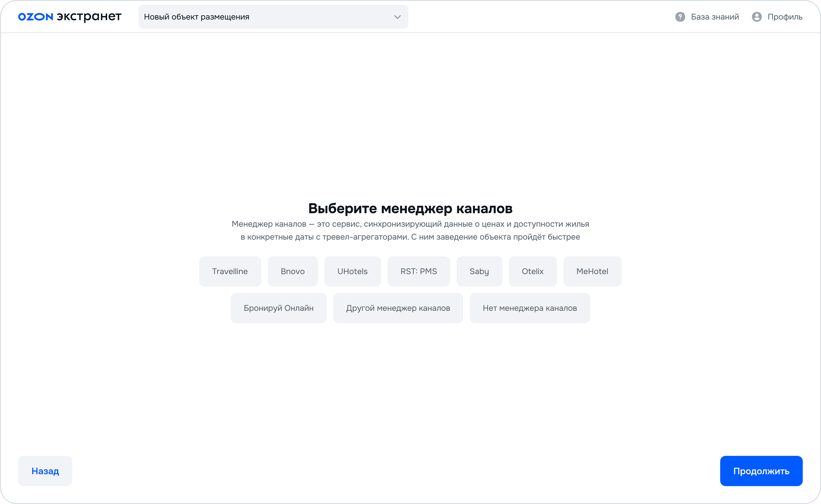Open Профиль menu
821x504 pixels.
click(x=785, y=17)
